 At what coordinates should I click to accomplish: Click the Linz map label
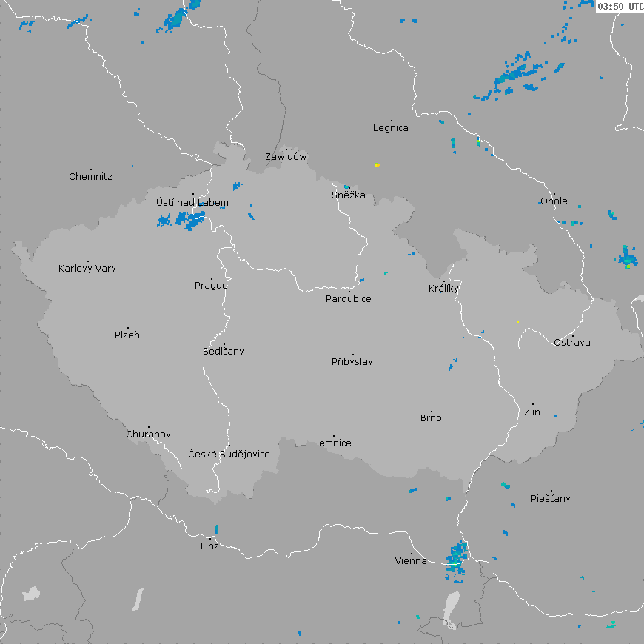209,546
